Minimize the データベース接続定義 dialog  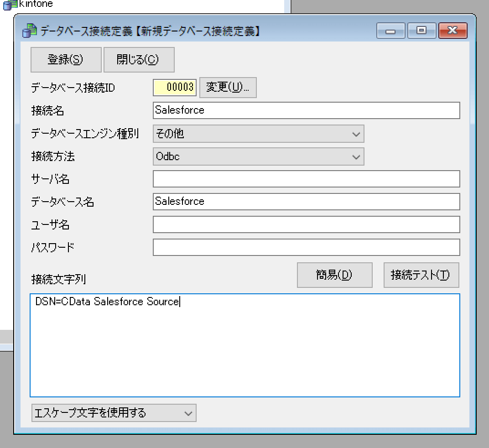[390, 31]
